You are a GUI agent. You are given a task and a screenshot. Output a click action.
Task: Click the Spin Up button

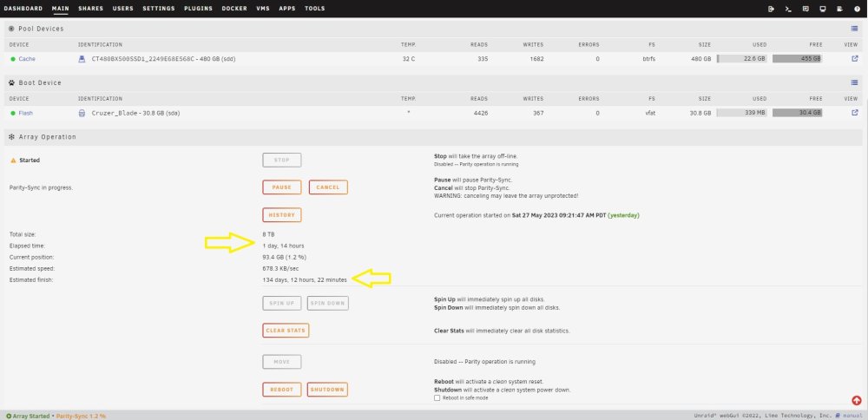tap(282, 303)
